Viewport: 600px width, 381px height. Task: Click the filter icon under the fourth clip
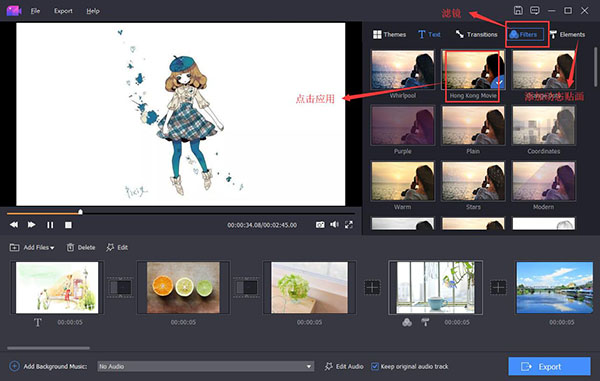[x=407, y=322]
